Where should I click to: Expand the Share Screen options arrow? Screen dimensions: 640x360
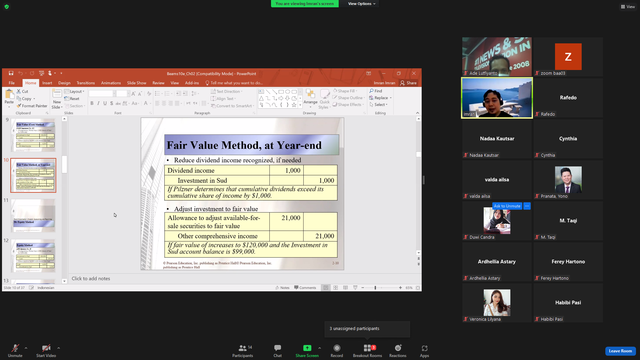click(x=319, y=348)
